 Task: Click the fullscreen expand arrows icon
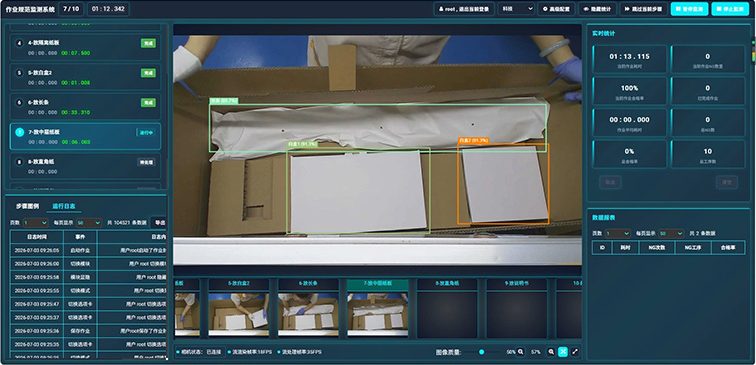pos(575,352)
